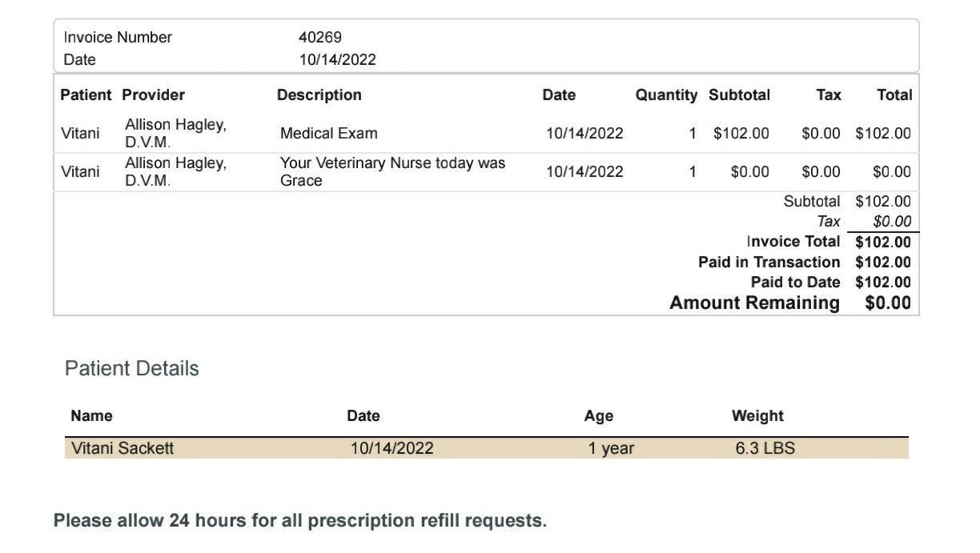Select the Medical Exam description
The width and height of the screenshot is (980, 553).
click(328, 134)
